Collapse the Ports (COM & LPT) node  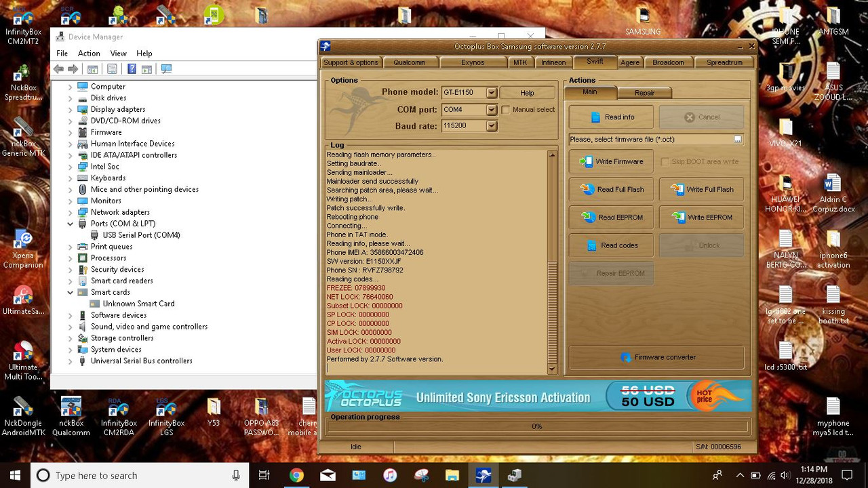70,224
